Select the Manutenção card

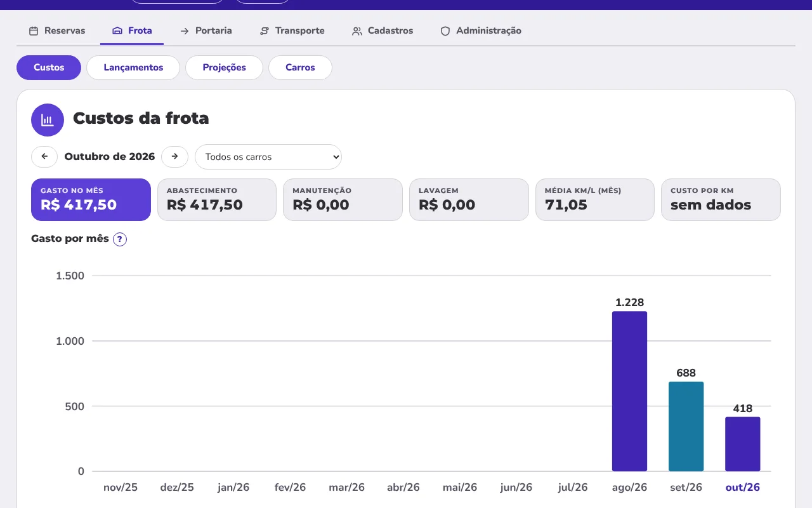tap(343, 199)
